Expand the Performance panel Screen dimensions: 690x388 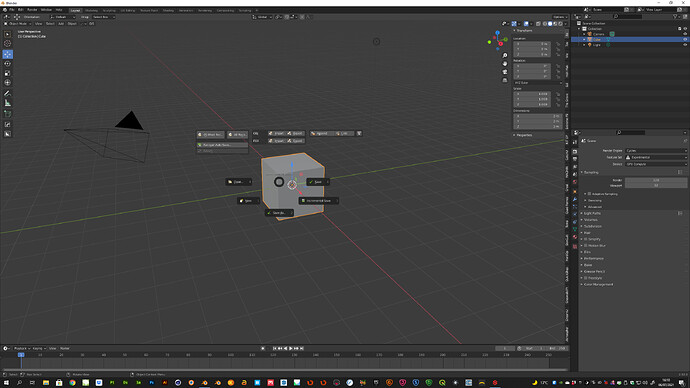coord(593,259)
